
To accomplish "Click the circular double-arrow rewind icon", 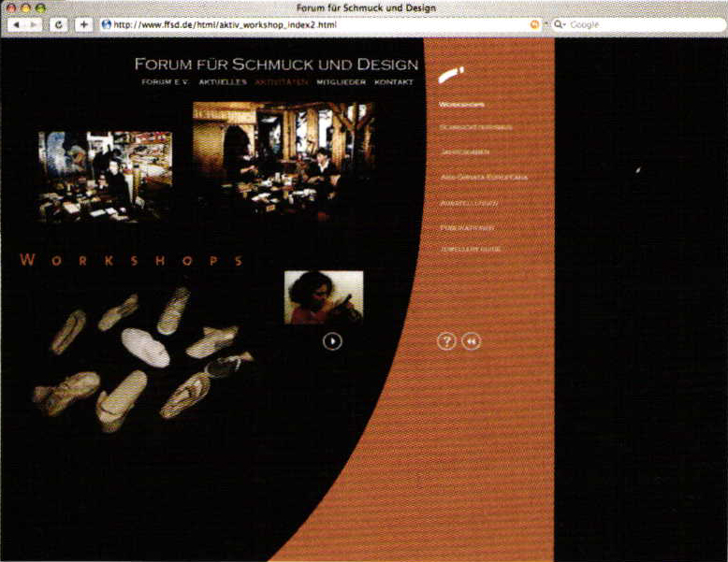I will coord(471,341).
